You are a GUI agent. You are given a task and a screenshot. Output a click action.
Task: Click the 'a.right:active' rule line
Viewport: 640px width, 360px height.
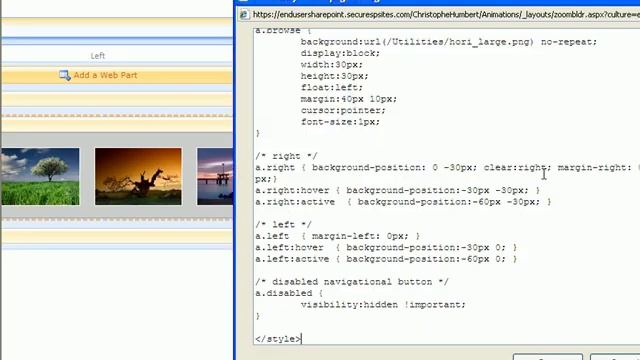click(x=403, y=202)
